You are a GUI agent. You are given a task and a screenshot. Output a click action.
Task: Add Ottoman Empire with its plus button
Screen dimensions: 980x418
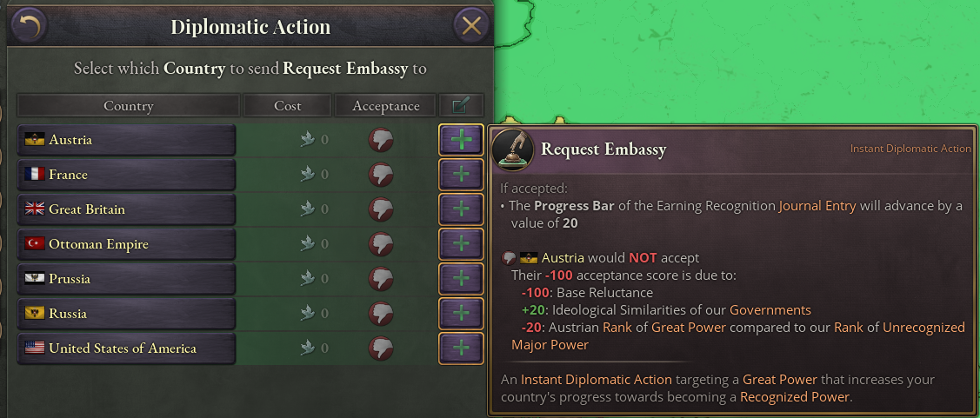[461, 244]
